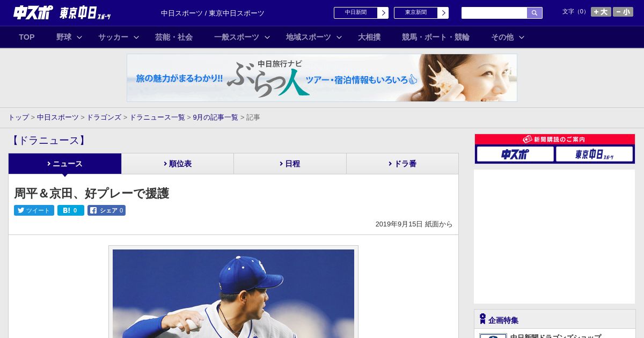Open the 芸能・社会 menu item

(174, 37)
